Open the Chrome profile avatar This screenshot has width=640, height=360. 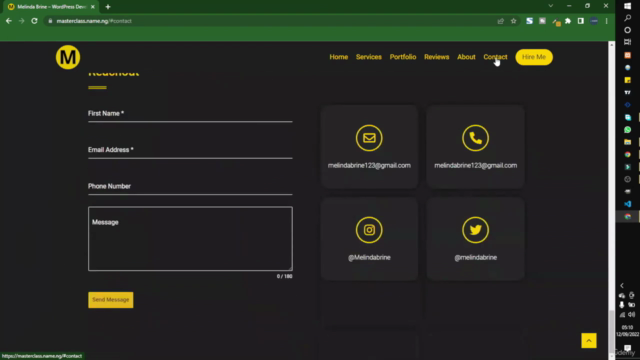(594, 21)
